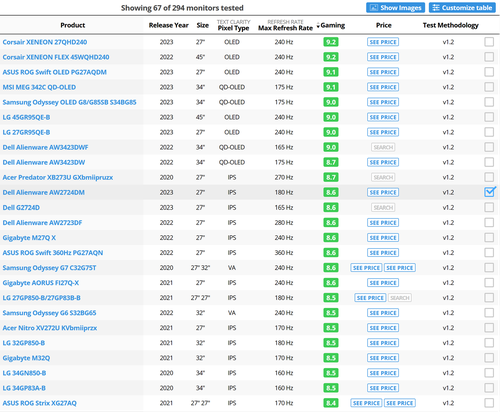500x412 pixels.
Task: Click Search for Acer Predator XB273U price
Action: (x=383, y=177)
